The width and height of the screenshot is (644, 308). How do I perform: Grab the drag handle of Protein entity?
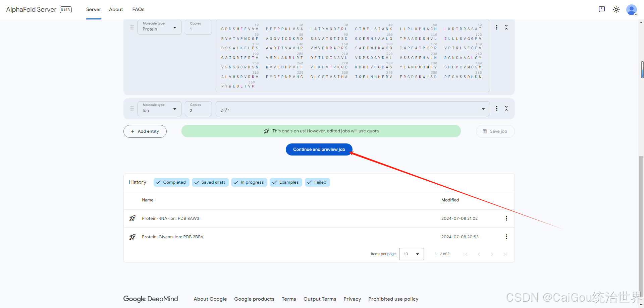(132, 27)
